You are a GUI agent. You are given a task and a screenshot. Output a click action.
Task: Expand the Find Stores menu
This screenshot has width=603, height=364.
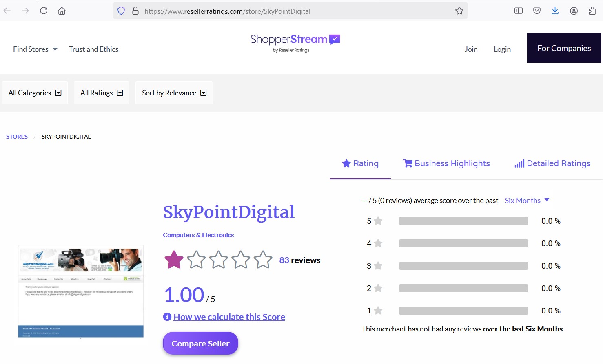35,49
